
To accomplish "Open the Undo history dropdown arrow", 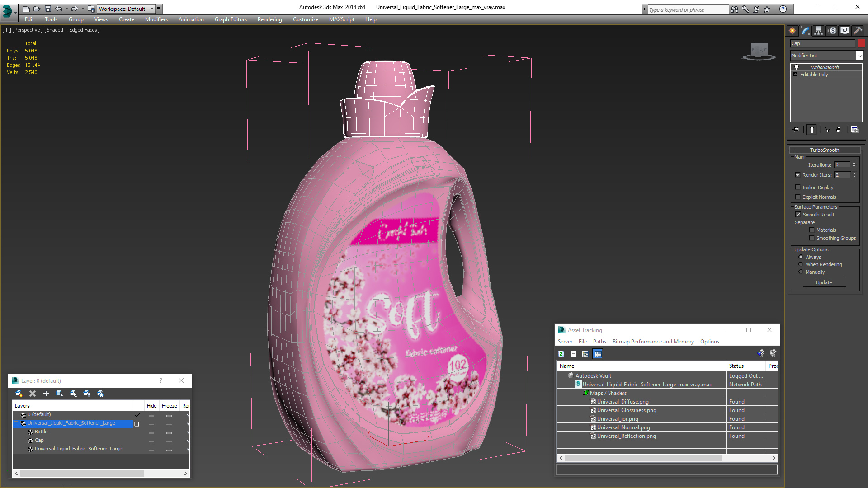I will 66,9.
